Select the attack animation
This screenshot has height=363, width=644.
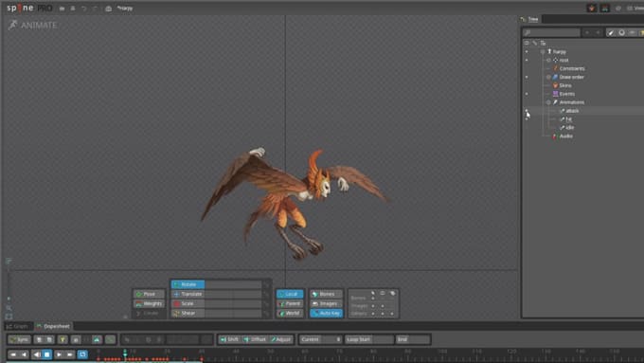572,111
